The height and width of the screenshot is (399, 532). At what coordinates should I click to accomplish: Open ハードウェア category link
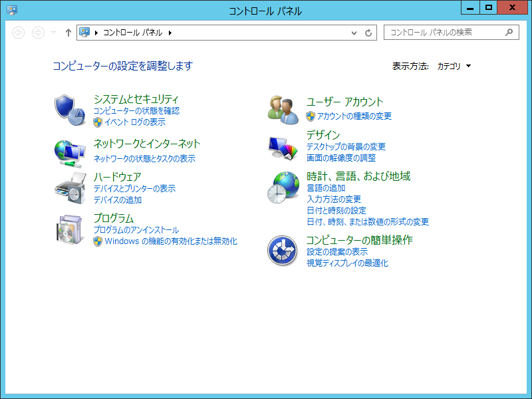[118, 177]
